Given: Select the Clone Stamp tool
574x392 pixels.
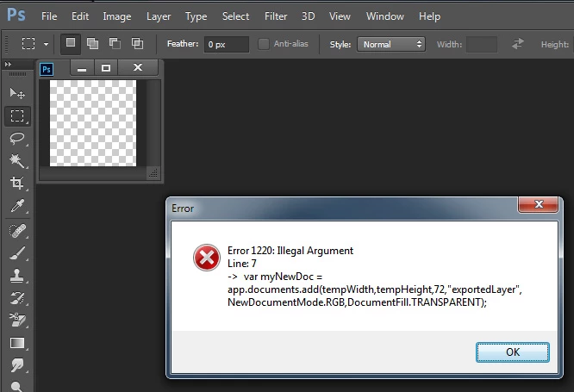Looking at the screenshot, I should point(17,276).
